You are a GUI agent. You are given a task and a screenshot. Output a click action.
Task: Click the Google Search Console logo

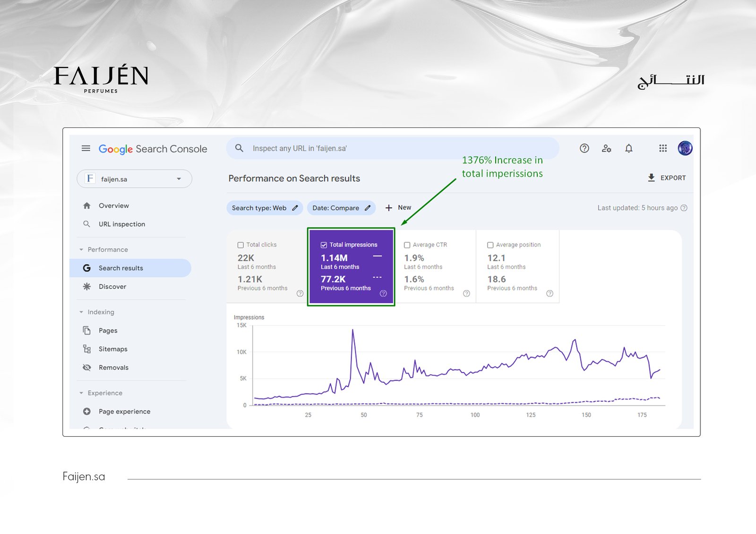coord(153,149)
